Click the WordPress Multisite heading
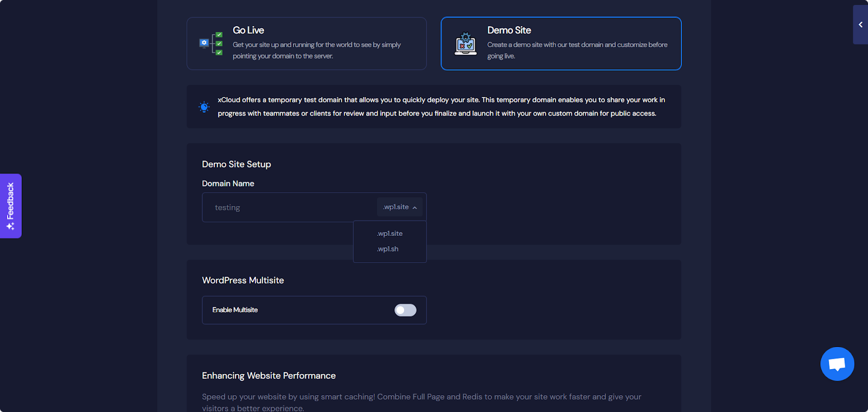Viewport: 868px width, 412px height. (243, 280)
